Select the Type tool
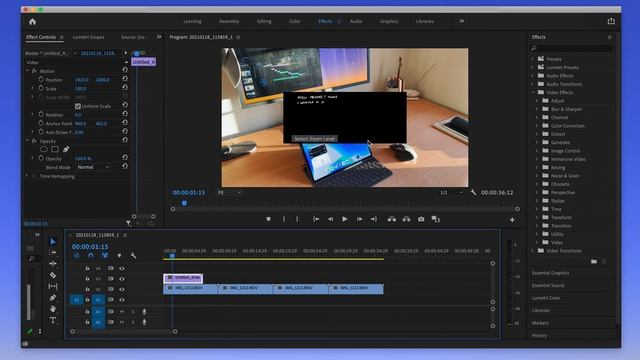Screen dimensions: 640x360 tap(53, 320)
